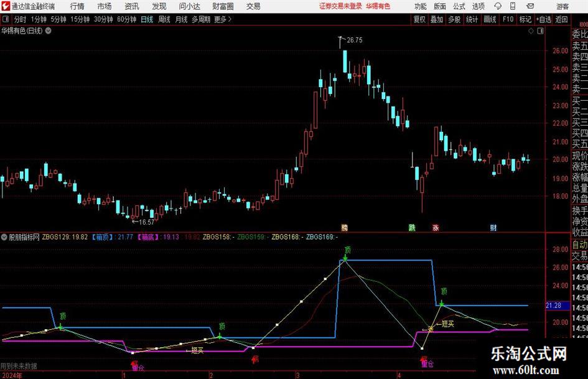Click the diamond marker icon above chart

pyautogui.click(x=531, y=31)
